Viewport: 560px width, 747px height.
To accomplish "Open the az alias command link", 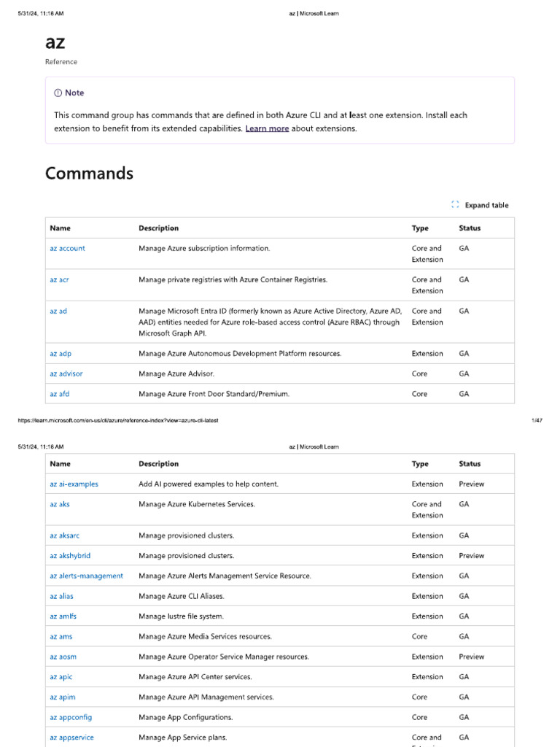I will pos(61,596).
